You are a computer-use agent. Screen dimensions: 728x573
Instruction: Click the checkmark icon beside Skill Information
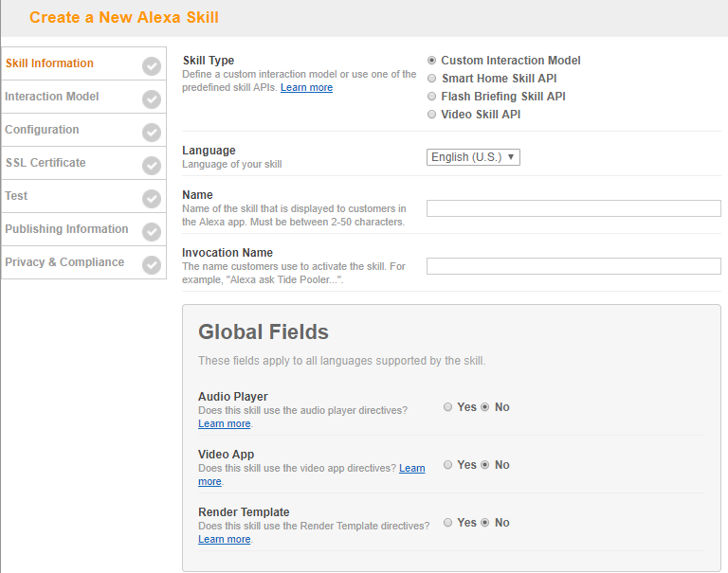coord(152,65)
